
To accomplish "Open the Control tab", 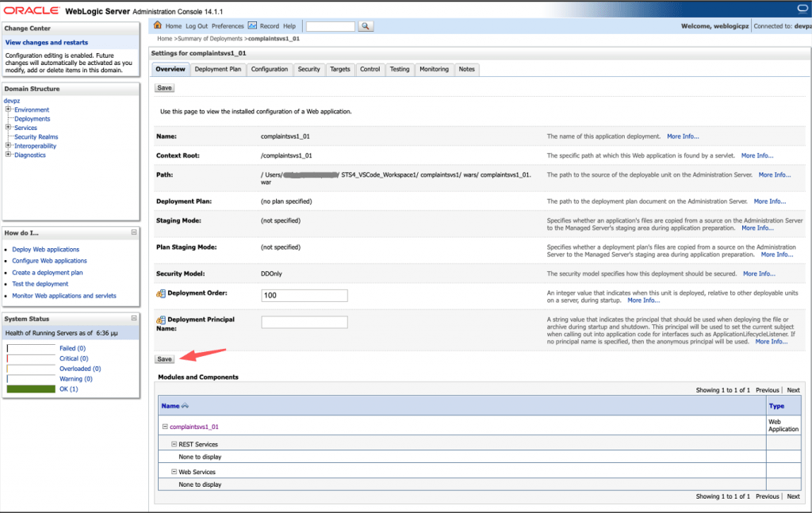I will (370, 69).
